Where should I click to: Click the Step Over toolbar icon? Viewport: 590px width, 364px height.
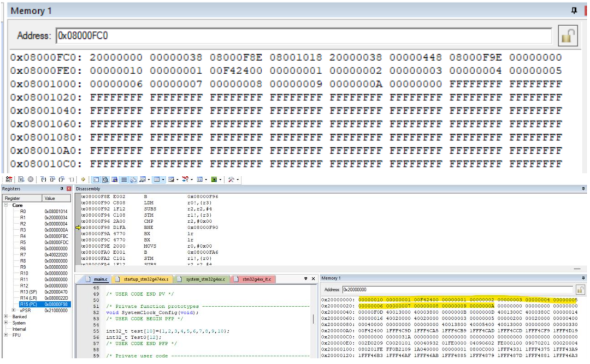click(52, 180)
